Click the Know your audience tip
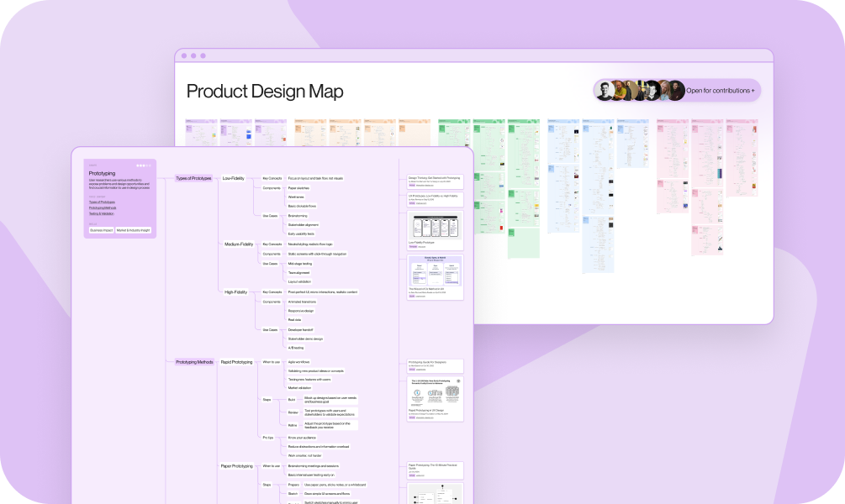 pyautogui.click(x=303, y=438)
